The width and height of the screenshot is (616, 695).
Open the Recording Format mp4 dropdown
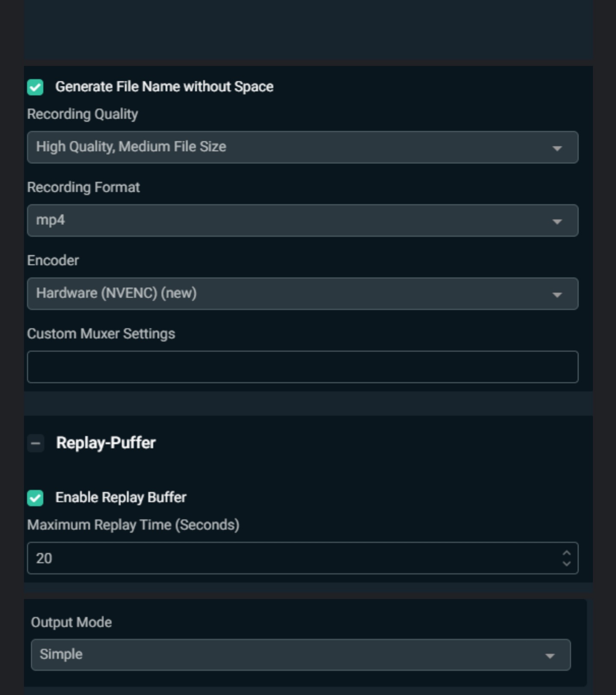(x=291, y=221)
